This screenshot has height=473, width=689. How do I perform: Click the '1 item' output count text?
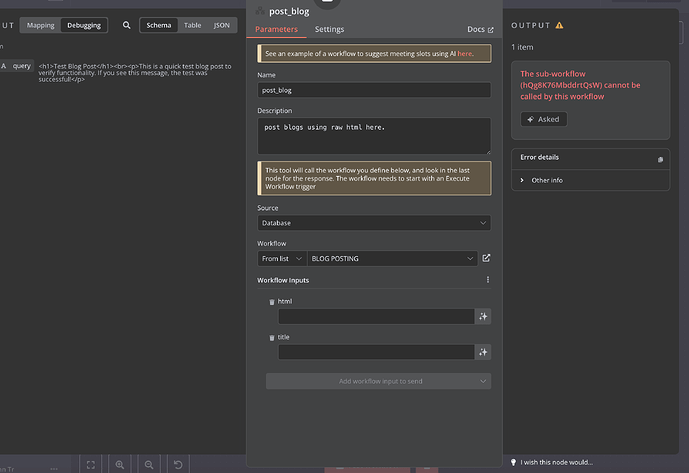pos(522,47)
